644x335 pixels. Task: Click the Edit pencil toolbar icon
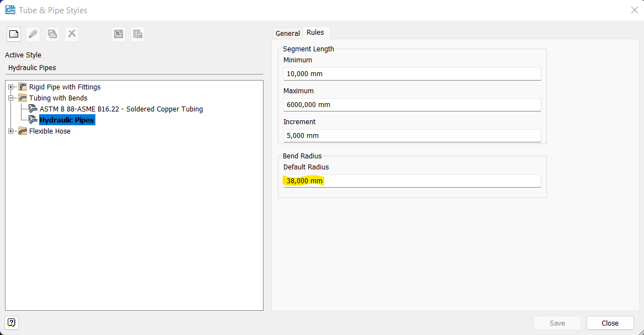(x=33, y=34)
